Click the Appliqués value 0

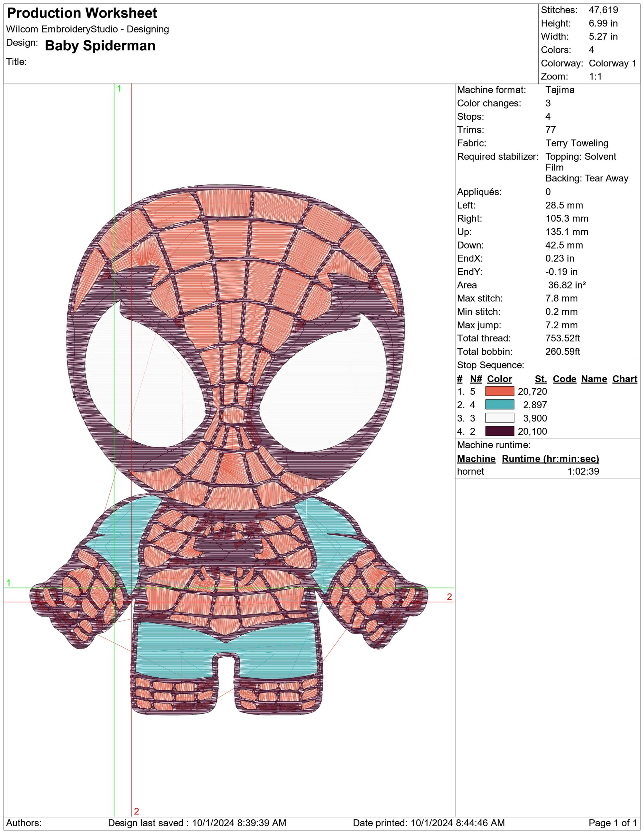[548, 192]
